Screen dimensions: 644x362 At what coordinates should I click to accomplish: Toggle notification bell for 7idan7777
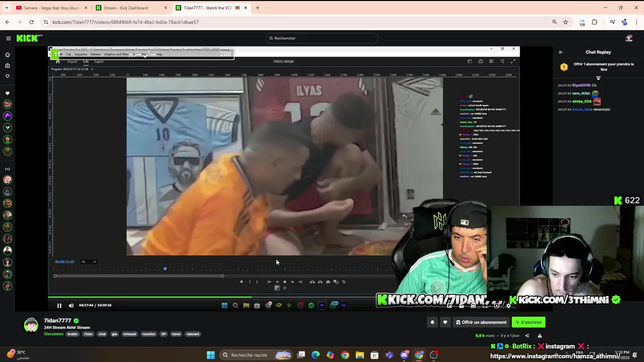click(432, 322)
